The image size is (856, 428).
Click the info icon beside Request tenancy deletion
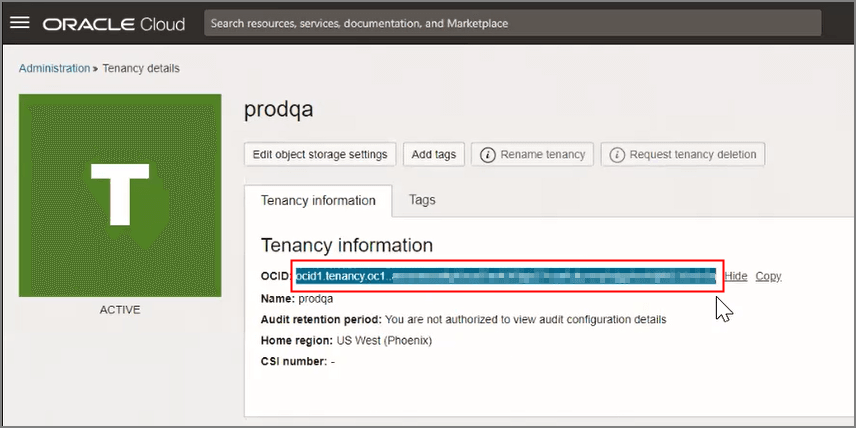(617, 155)
